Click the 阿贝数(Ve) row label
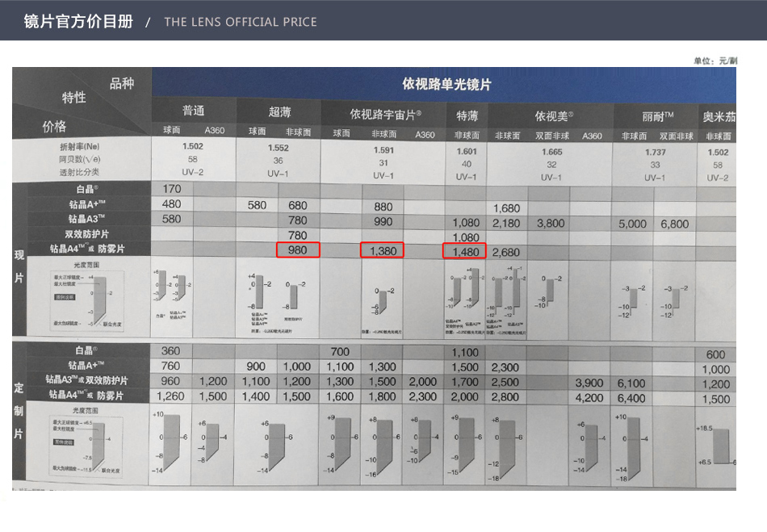This screenshot has width=767, height=532. (x=80, y=159)
